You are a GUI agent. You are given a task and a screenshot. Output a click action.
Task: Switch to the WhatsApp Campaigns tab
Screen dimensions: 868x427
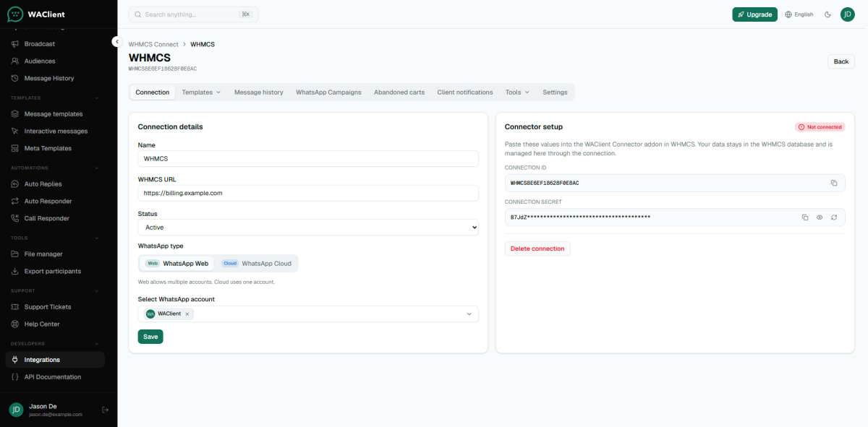coord(328,92)
